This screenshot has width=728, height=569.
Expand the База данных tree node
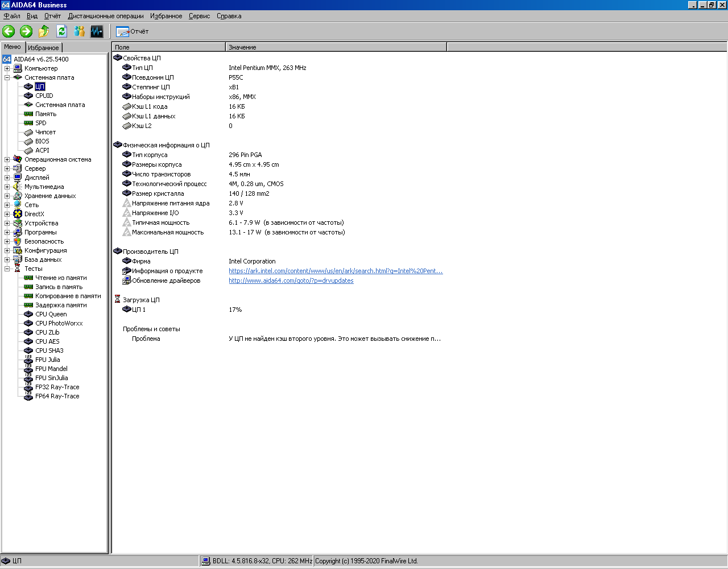coord(7,259)
